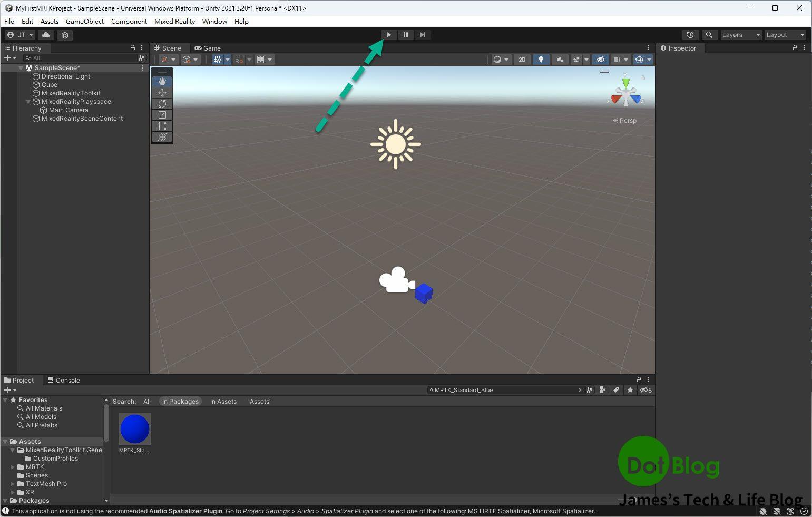812x517 pixels.
Task: Click the Step frame button
Action: point(423,35)
